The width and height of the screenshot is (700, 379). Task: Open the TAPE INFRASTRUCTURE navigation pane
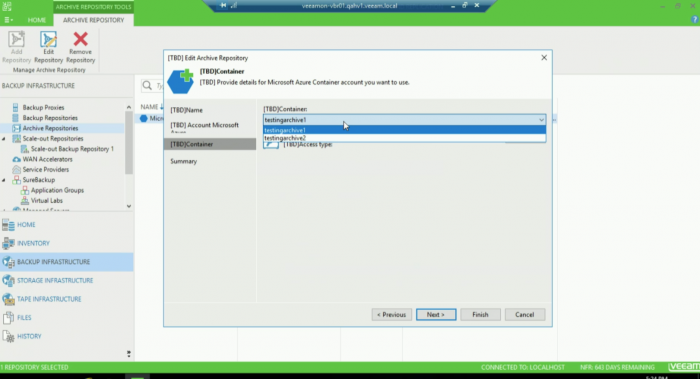(67, 299)
